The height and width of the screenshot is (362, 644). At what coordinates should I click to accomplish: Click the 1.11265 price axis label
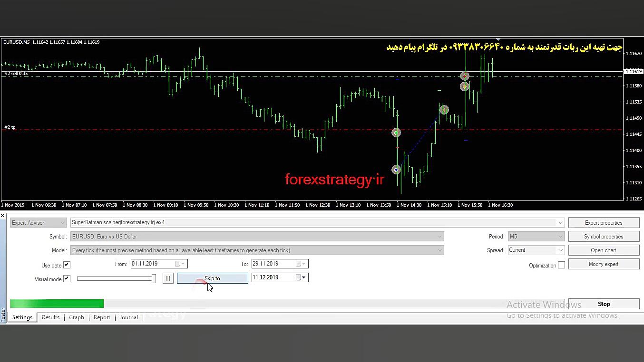[x=634, y=199]
